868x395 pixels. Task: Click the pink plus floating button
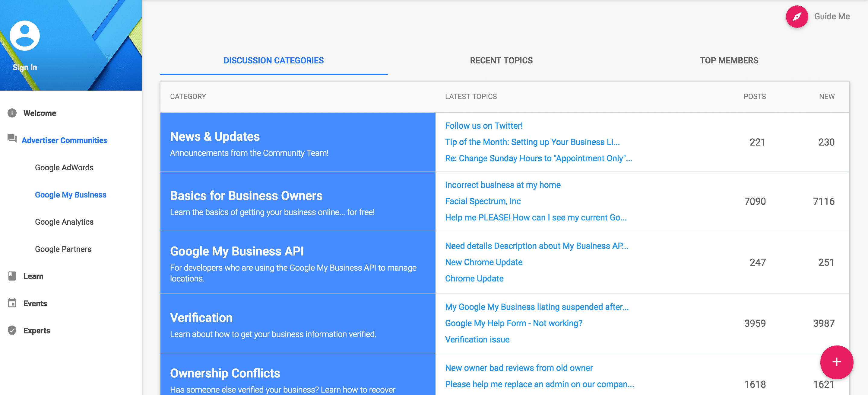(836, 362)
